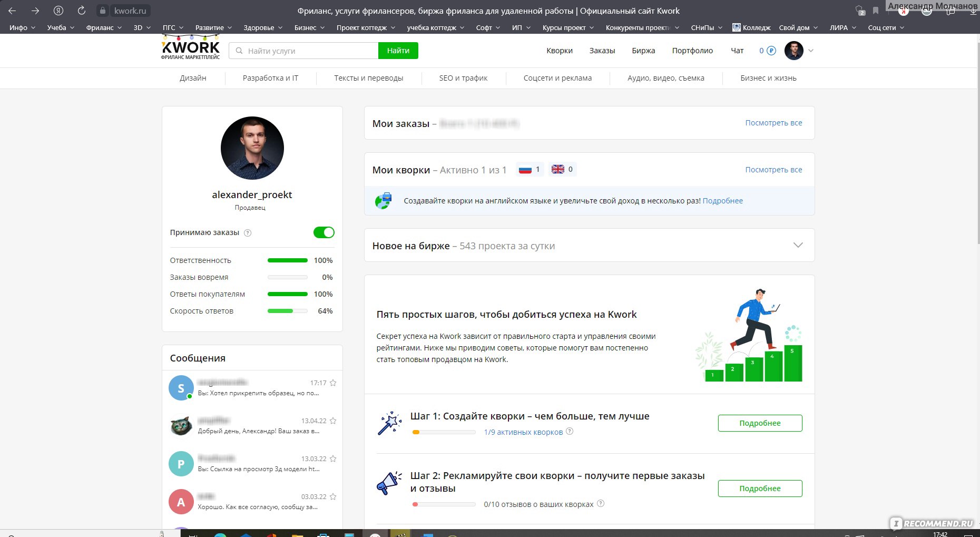Click the magic wand icon of Шаг 1

click(390, 423)
